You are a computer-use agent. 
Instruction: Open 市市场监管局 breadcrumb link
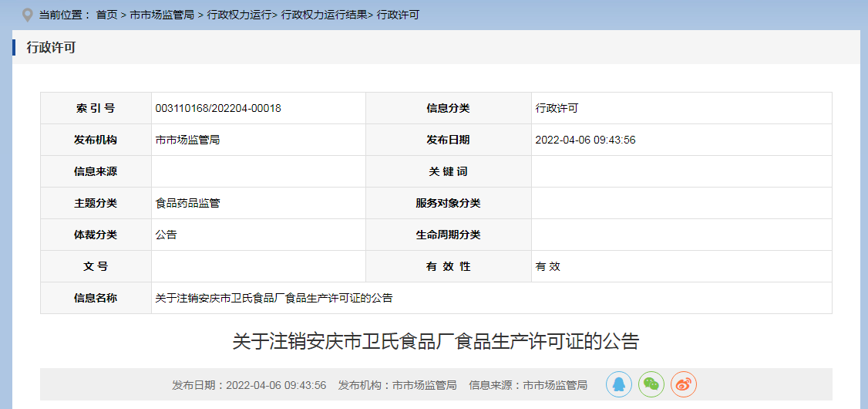point(162,15)
